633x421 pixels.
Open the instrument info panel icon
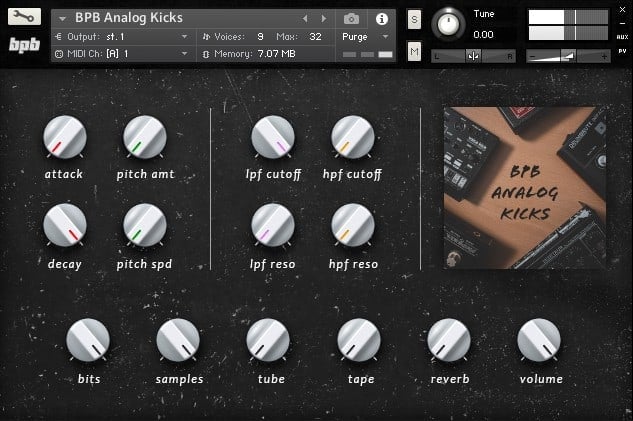(381, 18)
